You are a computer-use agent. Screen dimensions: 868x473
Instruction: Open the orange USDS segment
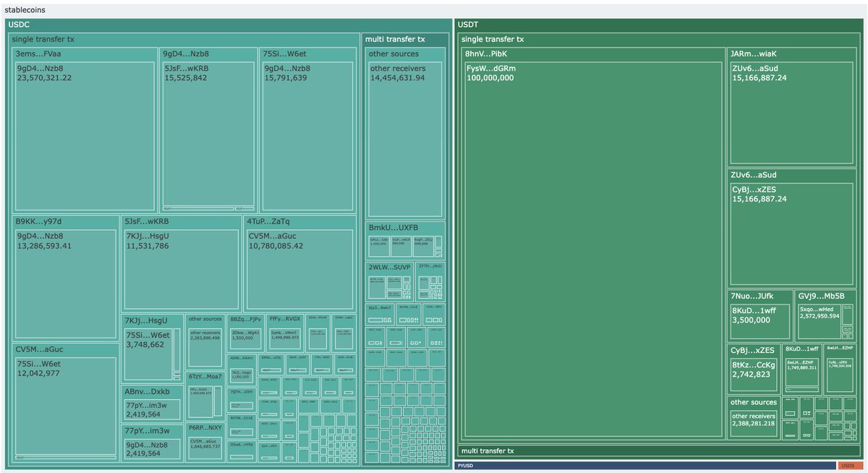point(851,466)
